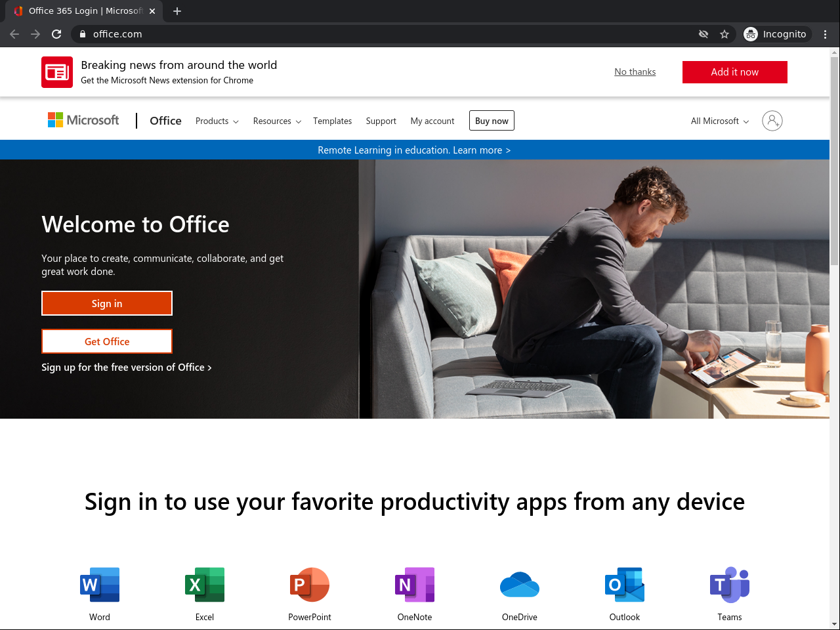Click the Office nav brand link
The height and width of the screenshot is (630, 840).
pyautogui.click(x=165, y=121)
